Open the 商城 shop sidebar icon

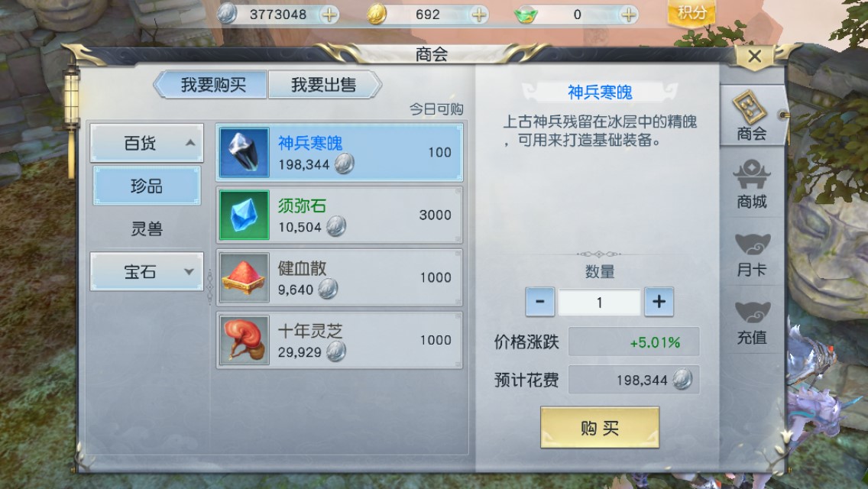coord(751,184)
